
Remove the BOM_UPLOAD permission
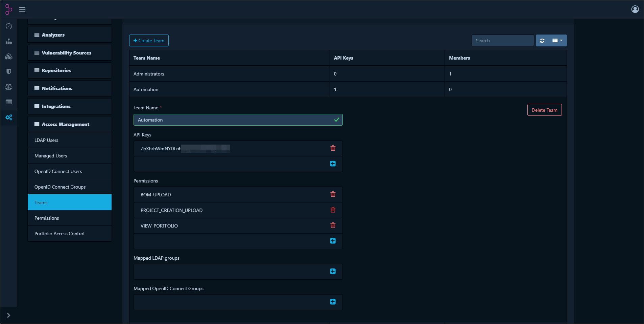point(333,194)
